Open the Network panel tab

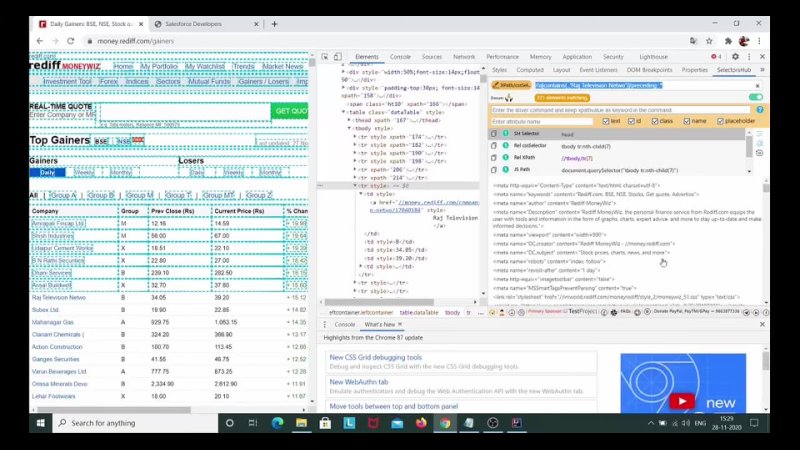pyautogui.click(x=464, y=57)
